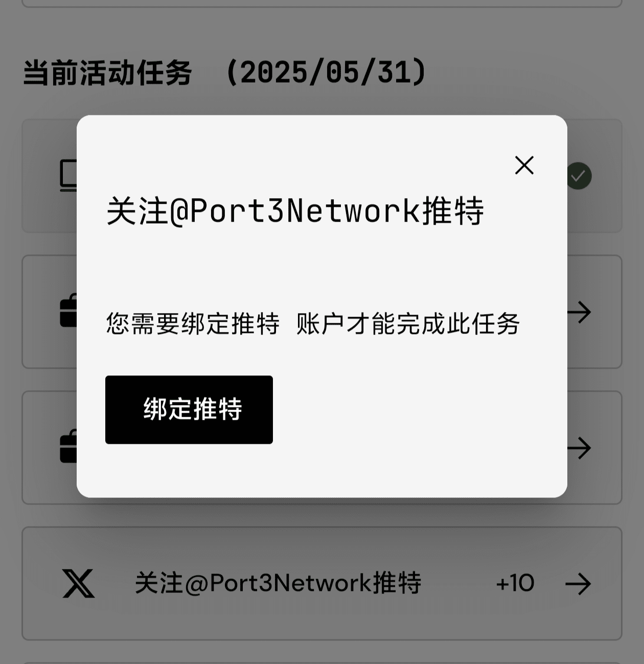Viewport: 644px width, 664px height.
Task: Click the X logo task card background
Action: tap(322, 583)
